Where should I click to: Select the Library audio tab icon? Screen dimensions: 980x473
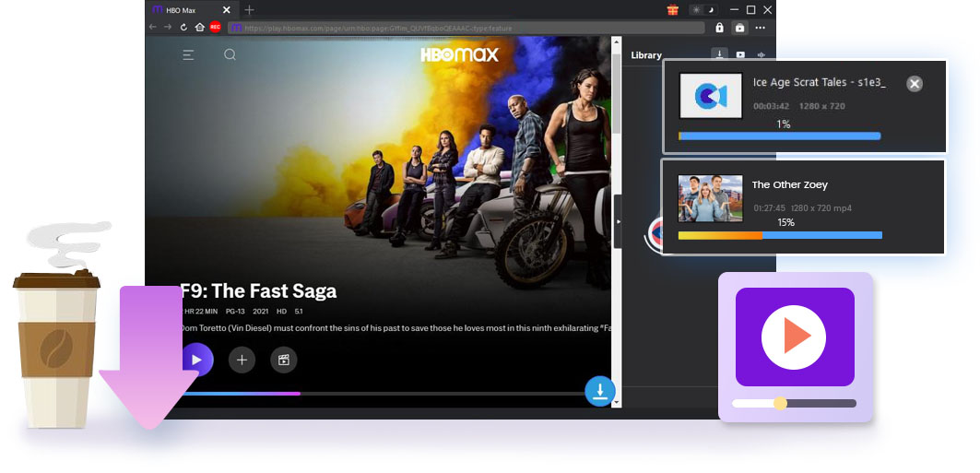(762, 55)
